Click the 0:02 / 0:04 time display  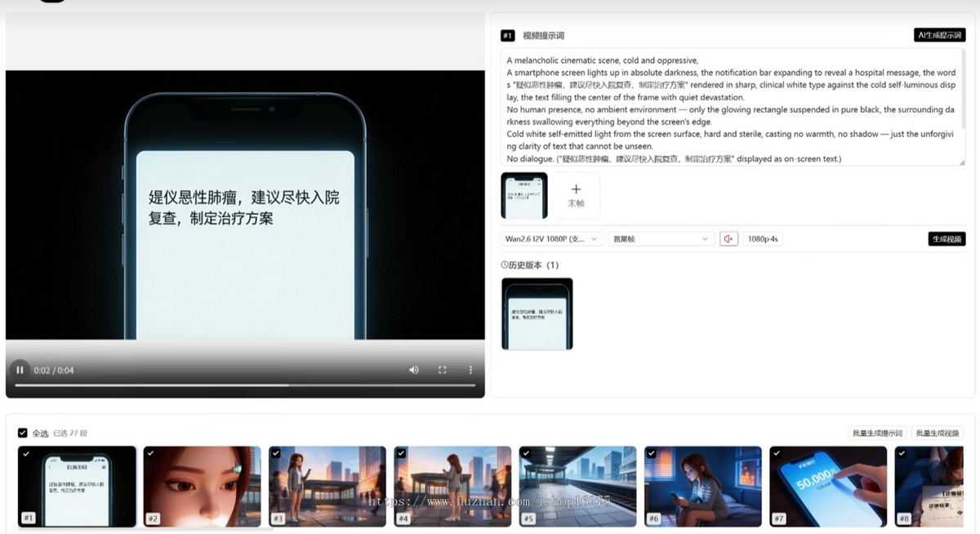[54, 370]
